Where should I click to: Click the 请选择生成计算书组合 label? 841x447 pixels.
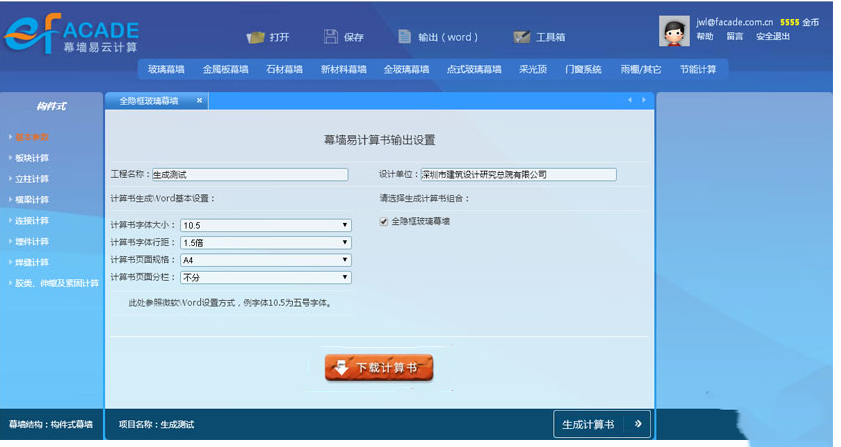424,199
